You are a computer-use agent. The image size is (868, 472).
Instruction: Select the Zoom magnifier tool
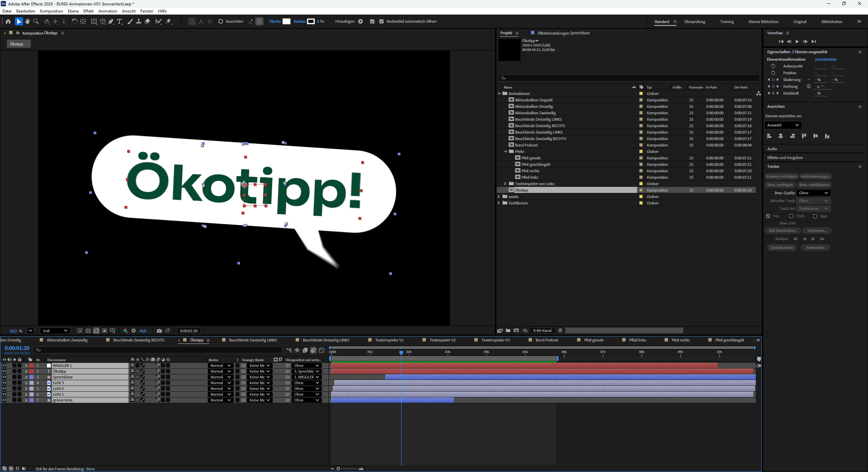[x=36, y=21]
